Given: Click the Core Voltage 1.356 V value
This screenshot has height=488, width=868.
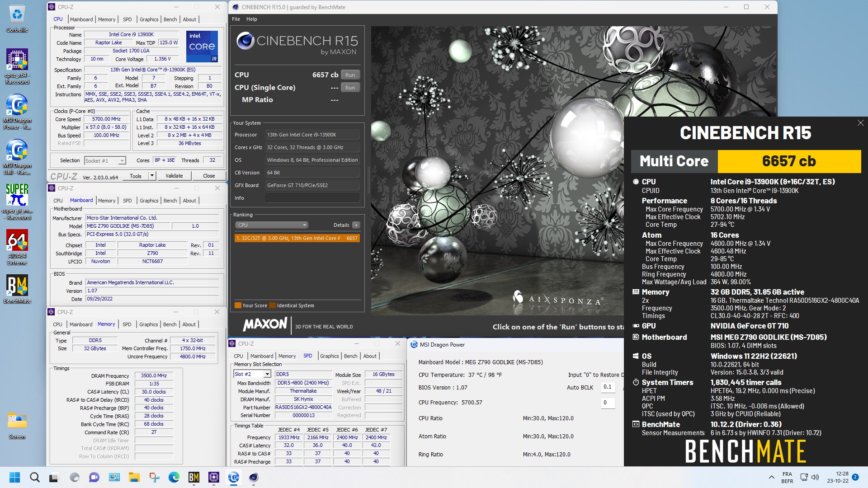Looking at the screenshot, I should pyautogui.click(x=162, y=59).
